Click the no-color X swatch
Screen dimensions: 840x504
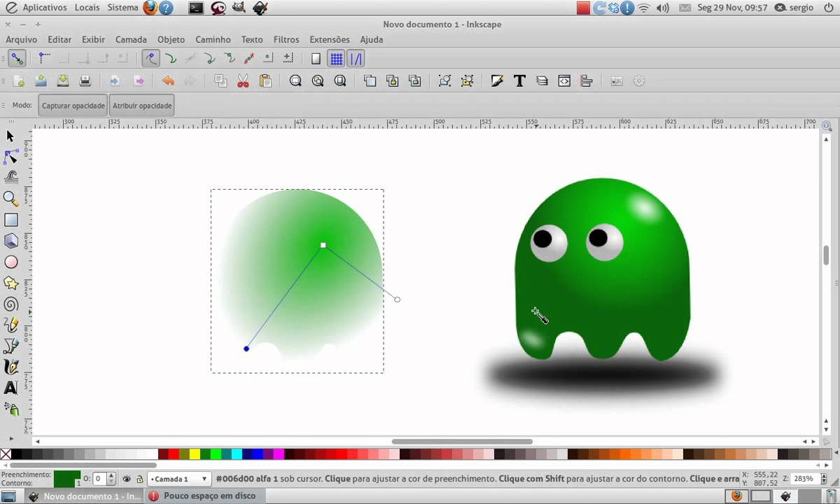tap(6, 454)
